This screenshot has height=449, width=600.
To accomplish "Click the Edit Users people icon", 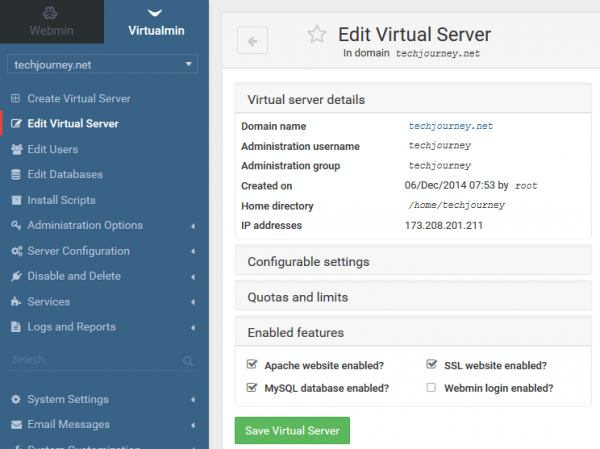I will click(16, 149).
